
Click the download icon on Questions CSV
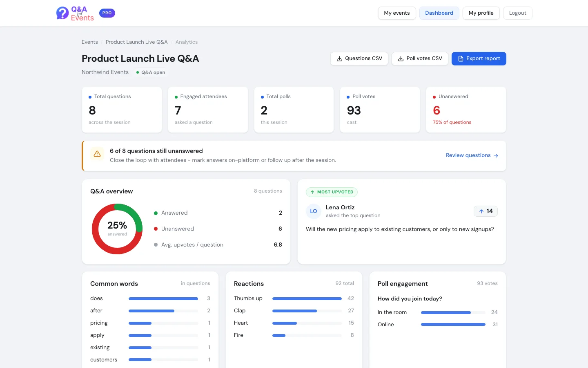click(x=339, y=59)
